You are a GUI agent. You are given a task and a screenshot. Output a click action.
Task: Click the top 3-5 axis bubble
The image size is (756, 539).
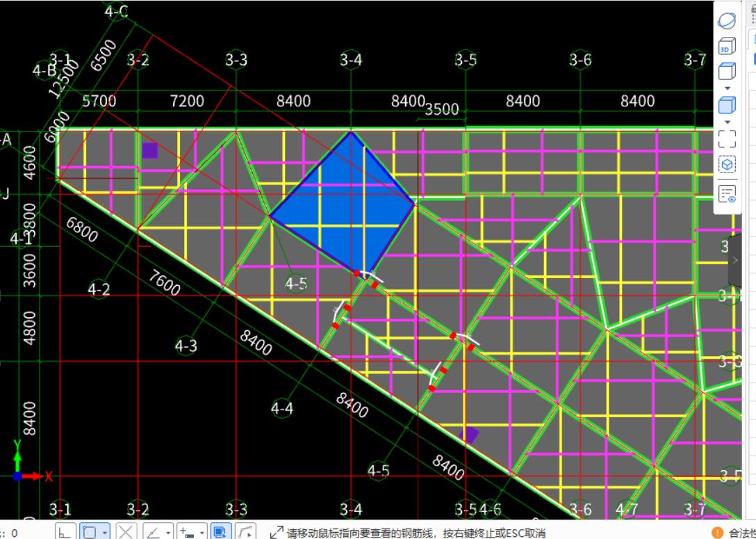[x=466, y=59]
